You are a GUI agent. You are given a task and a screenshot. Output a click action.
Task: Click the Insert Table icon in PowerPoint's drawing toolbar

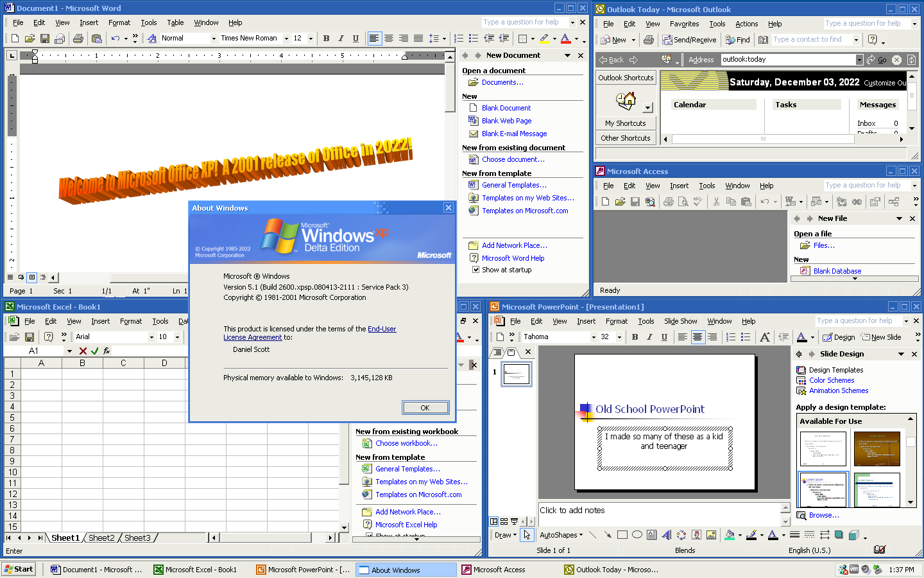(652, 534)
